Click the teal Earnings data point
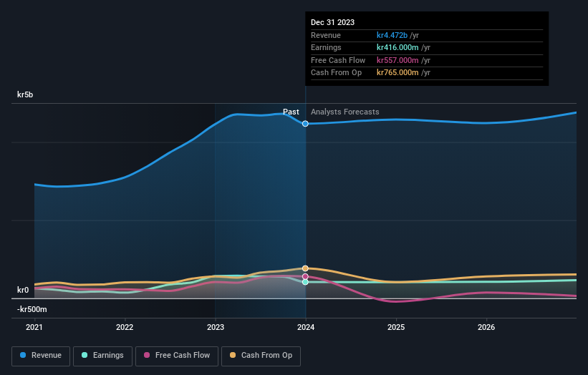Viewport: 588px width, 375px height. 305,282
